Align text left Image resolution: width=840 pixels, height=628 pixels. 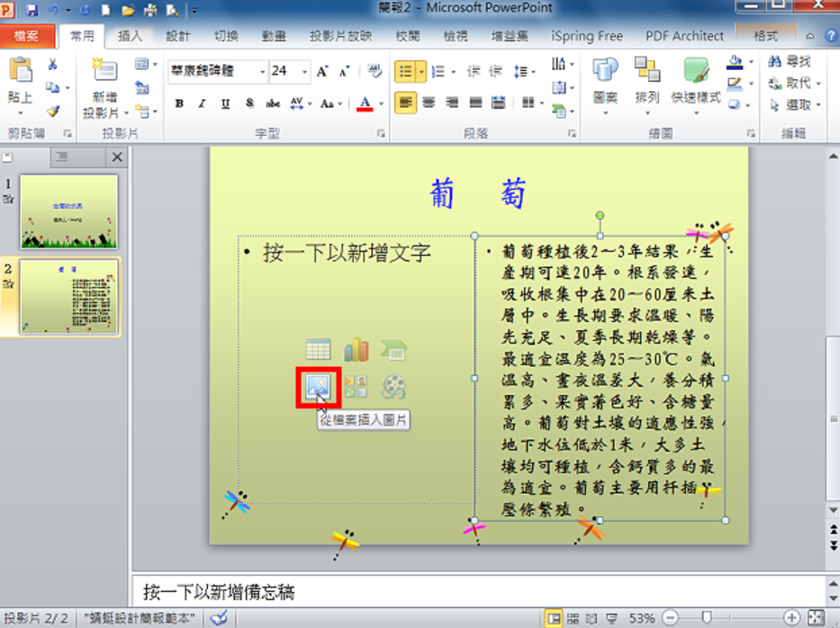coord(405,103)
